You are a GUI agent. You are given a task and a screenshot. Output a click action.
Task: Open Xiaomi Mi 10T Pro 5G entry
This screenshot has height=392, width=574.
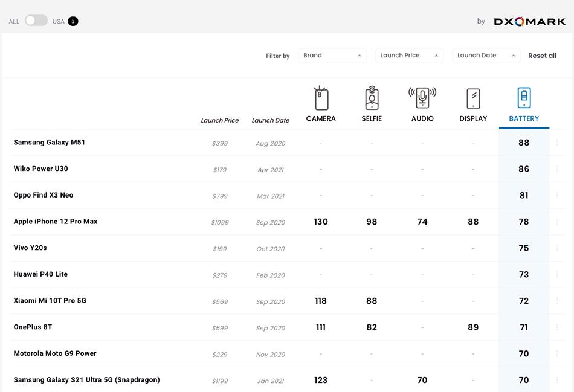pyautogui.click(x=50, y=301)
